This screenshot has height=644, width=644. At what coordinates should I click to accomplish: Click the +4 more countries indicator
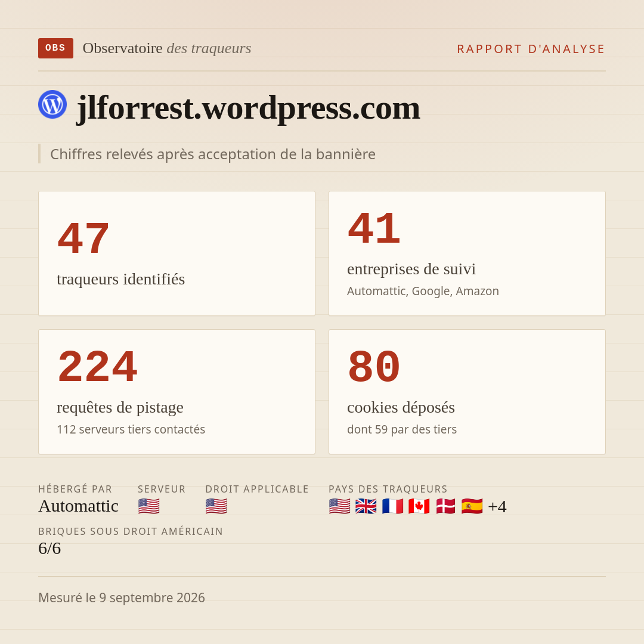(x=497, y=506)
